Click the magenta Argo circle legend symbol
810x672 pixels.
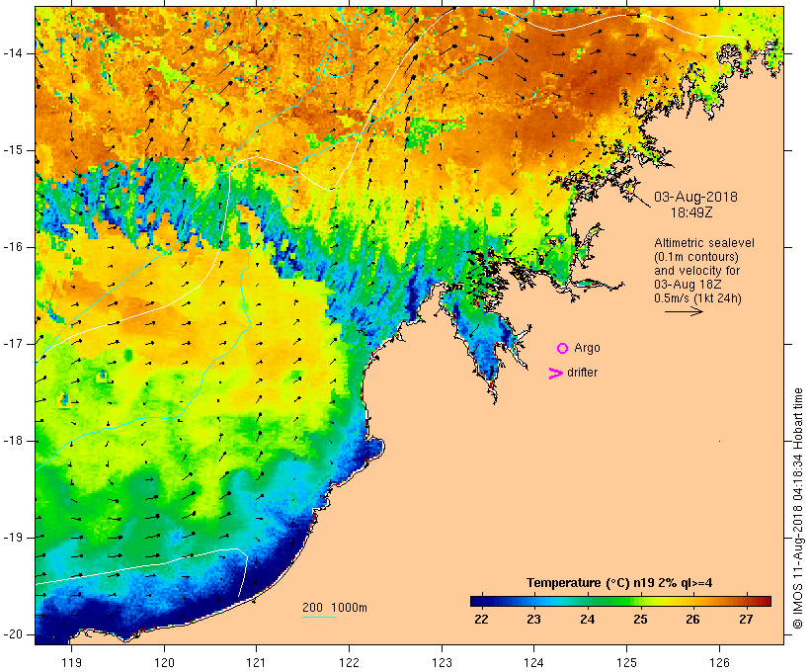tap(563, 349)
